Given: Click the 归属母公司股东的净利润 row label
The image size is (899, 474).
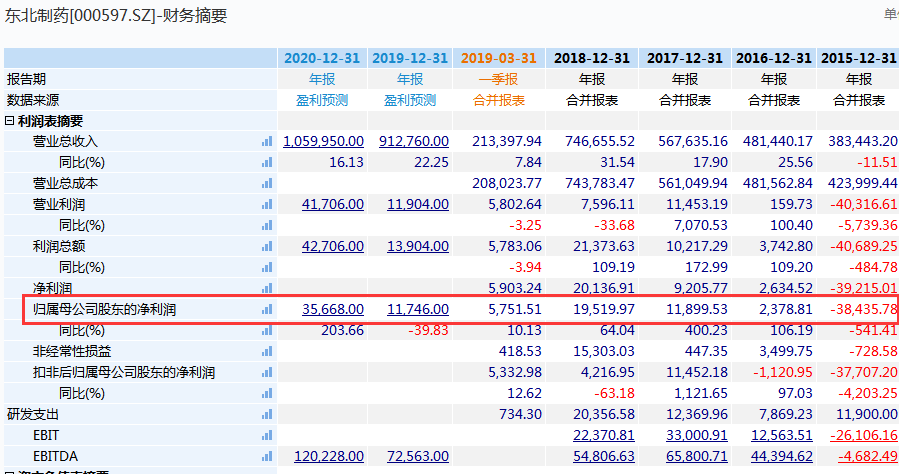Looking at the screenshot, I should coord(104,310).
